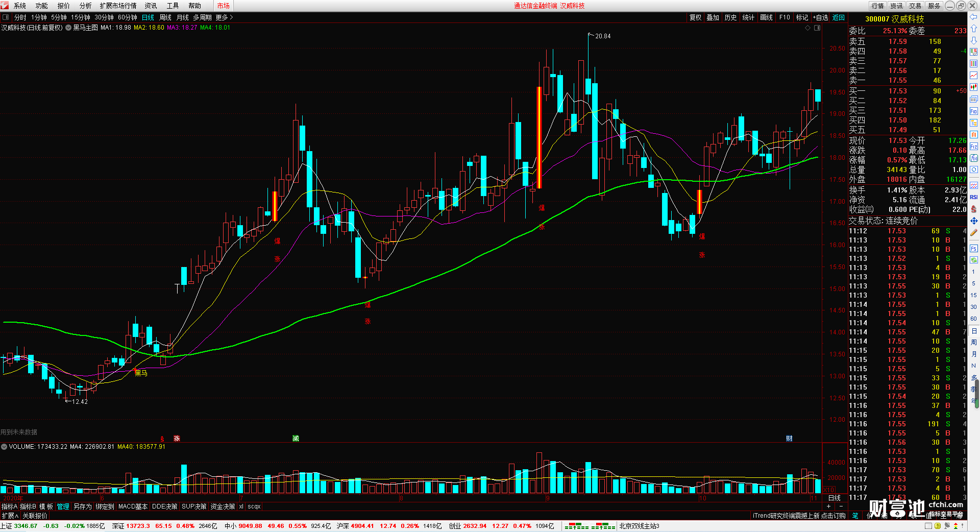
Task: Click the down arrow icon for next stock
Action: pyautogui.click(x=973, y=40)
